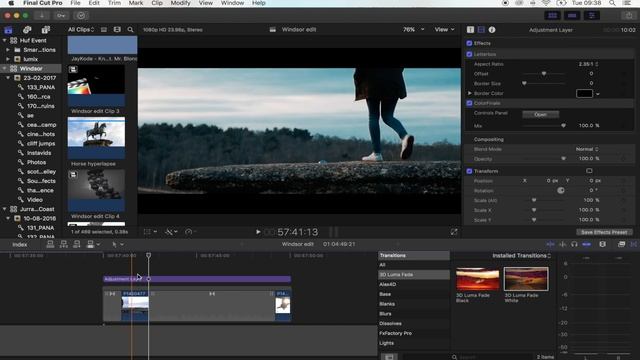Screen dimensions: 640x360
Task: Toggle the Transform checkbox
Action: tap(469, 171)
